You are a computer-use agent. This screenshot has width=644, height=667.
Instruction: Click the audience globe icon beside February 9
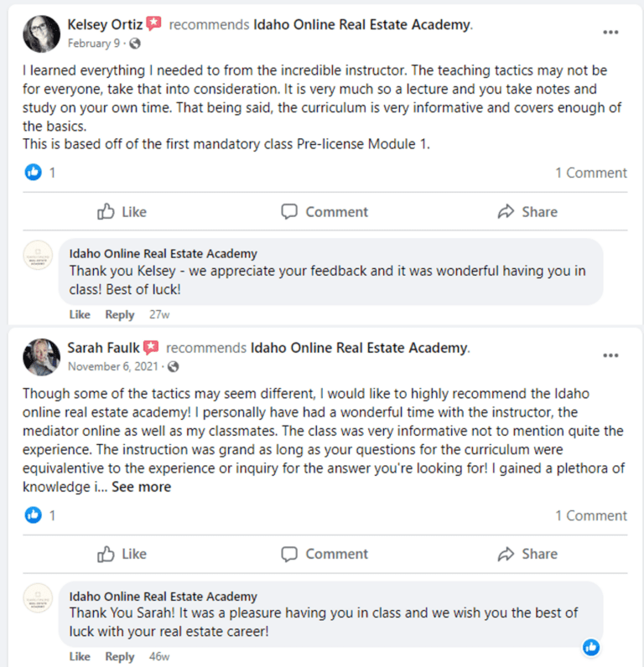click(135, 44)
